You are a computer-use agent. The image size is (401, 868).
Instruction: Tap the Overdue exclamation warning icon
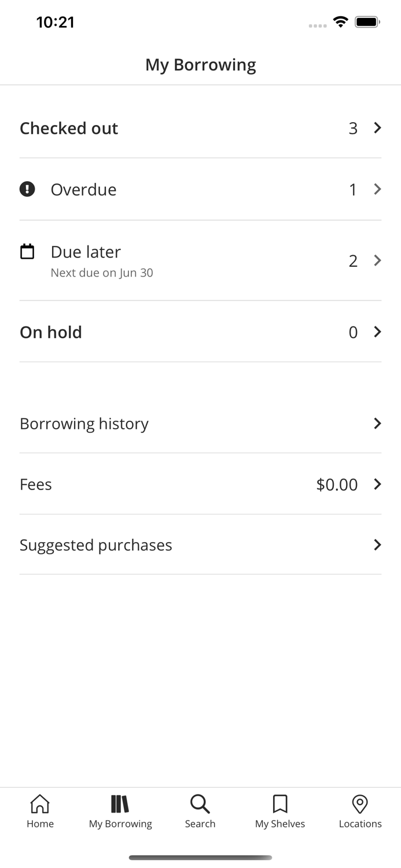coord(27,189)
